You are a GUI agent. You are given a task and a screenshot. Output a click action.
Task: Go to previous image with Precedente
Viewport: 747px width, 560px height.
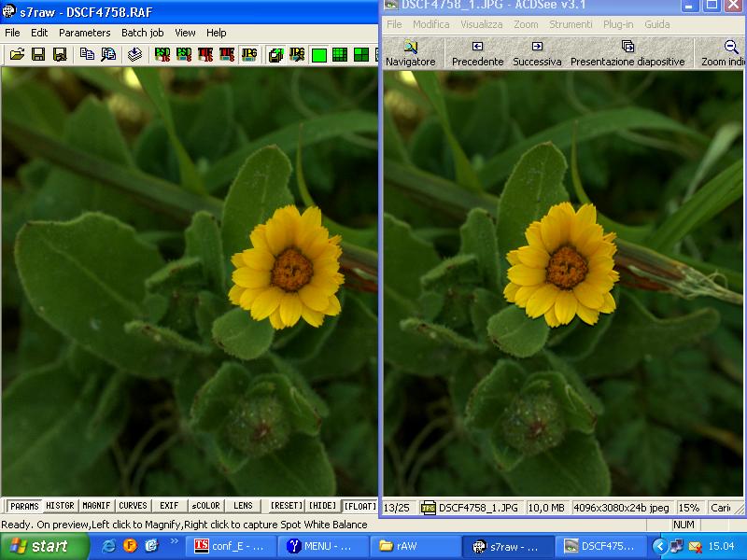click(x=477, y=53)
